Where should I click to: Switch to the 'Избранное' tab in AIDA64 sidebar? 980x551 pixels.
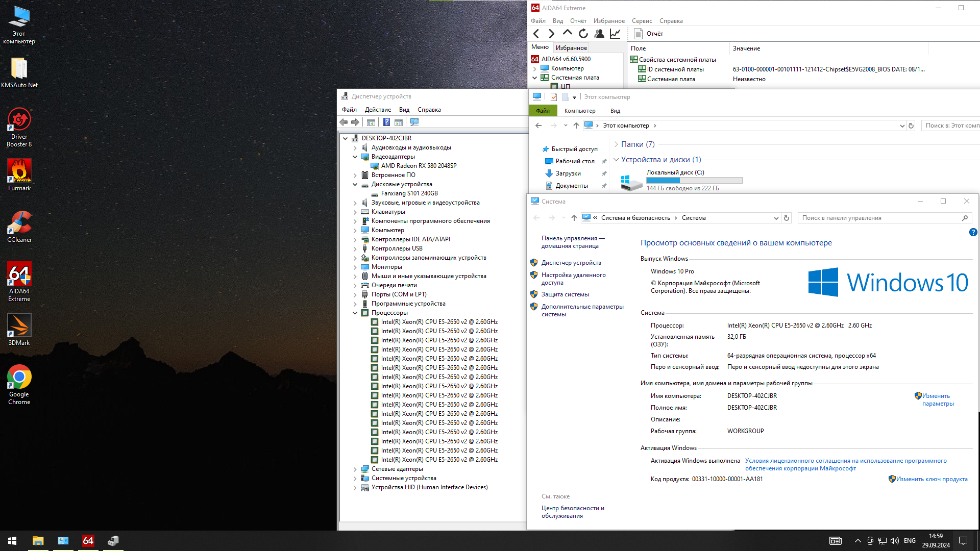[571, 47]
